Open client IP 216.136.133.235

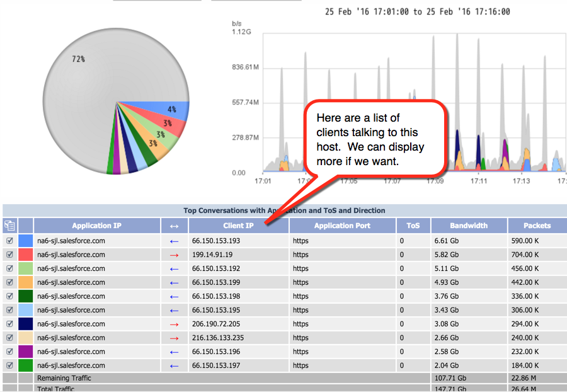(x=218, y=338)
